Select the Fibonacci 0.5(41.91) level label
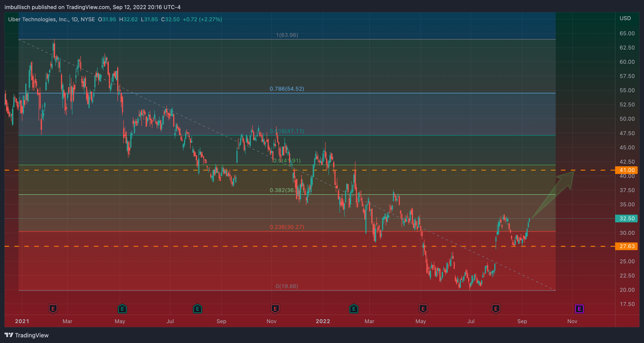Viewport: 644px width, 343px height. pos(287,161)
